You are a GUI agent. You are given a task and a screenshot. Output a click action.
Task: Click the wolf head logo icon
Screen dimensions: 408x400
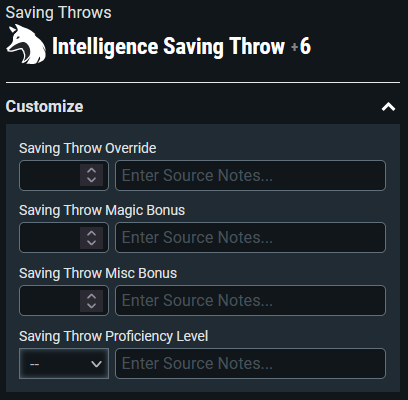pyautogui.click(x=26, y=44)
